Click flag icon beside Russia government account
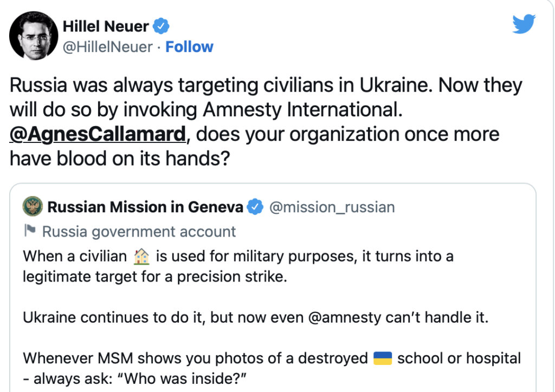Screen dimensions: 555x392 (x=30, y=232)
